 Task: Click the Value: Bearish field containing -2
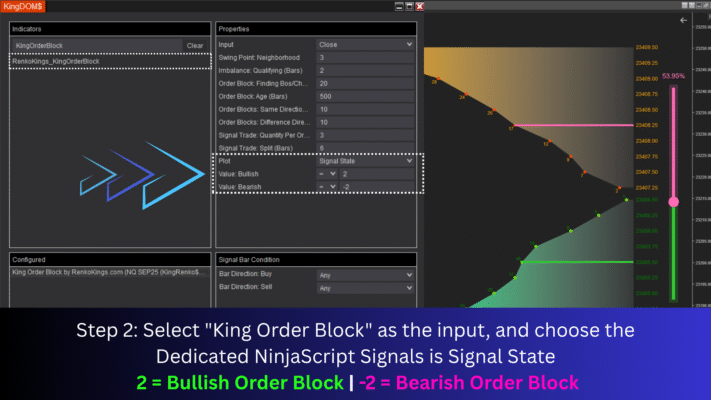(x=376, y=187)
